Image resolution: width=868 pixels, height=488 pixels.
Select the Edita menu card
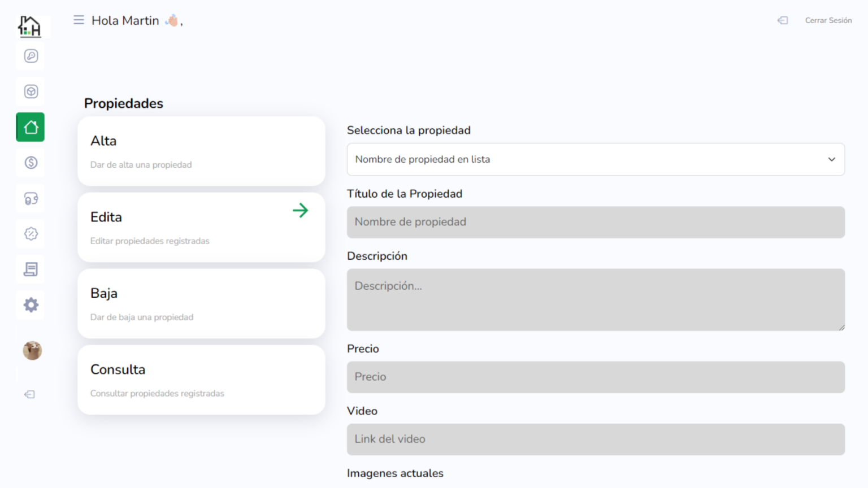201,228
